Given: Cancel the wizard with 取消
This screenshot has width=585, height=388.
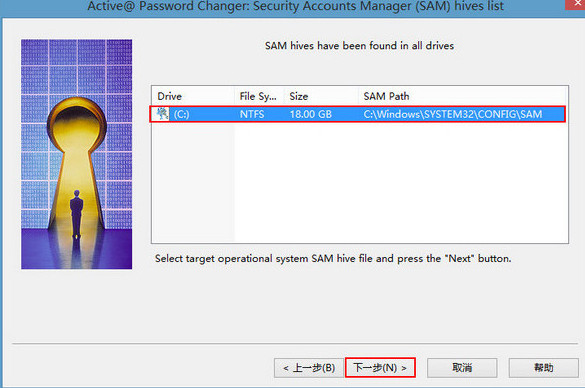Looking at the screenshot, I should [x=462, y=368].
